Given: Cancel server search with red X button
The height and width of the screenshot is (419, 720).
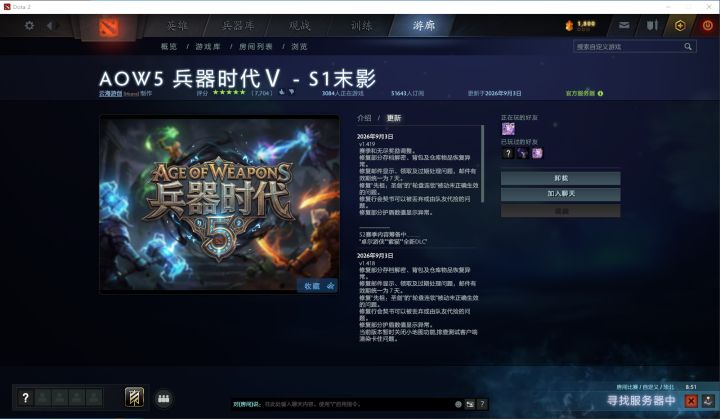Looking at the screenshot, I should (691, 401).
